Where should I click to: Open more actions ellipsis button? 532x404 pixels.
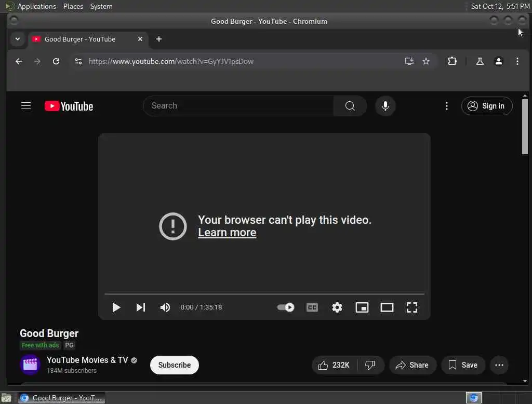tap(499, 365)
